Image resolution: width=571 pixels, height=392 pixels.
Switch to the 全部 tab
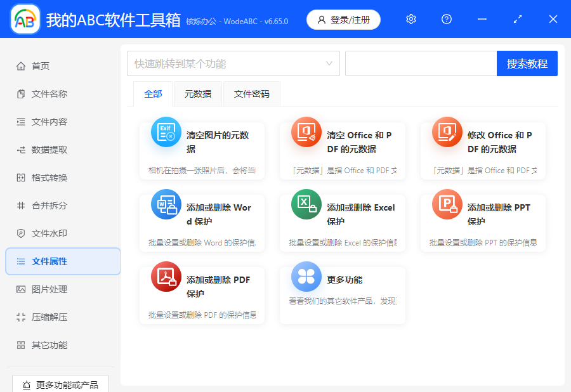(x=153, y=94)
